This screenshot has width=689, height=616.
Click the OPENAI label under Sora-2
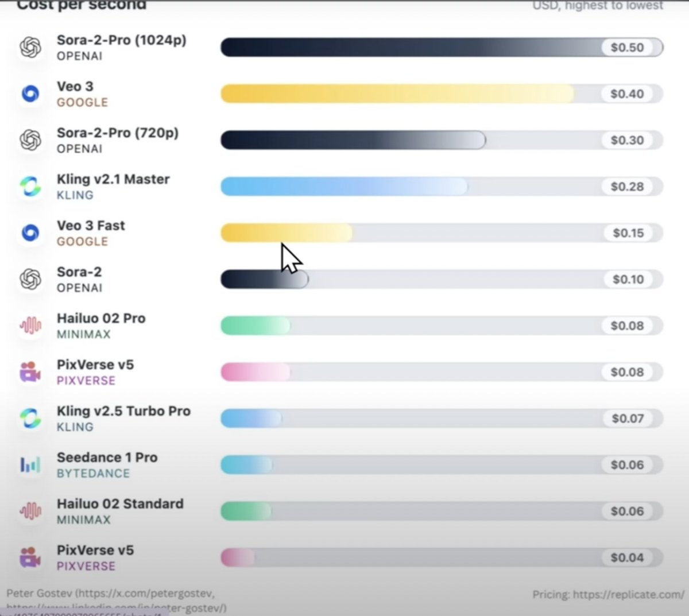pyautogui.click(x=79, y=288)
